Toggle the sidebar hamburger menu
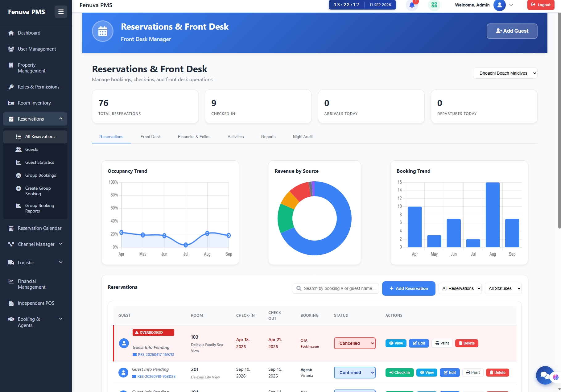This screenshot has height=392, width=561. (61, 12)
